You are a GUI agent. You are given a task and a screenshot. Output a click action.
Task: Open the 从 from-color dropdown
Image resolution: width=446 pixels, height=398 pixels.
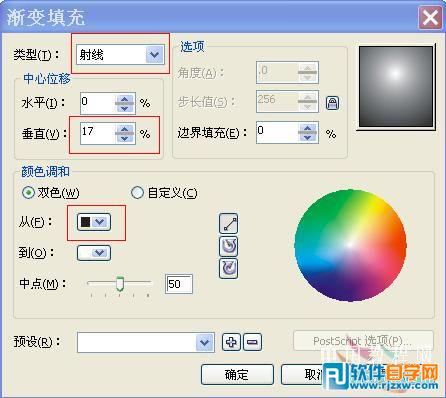(x=94, y=222)
